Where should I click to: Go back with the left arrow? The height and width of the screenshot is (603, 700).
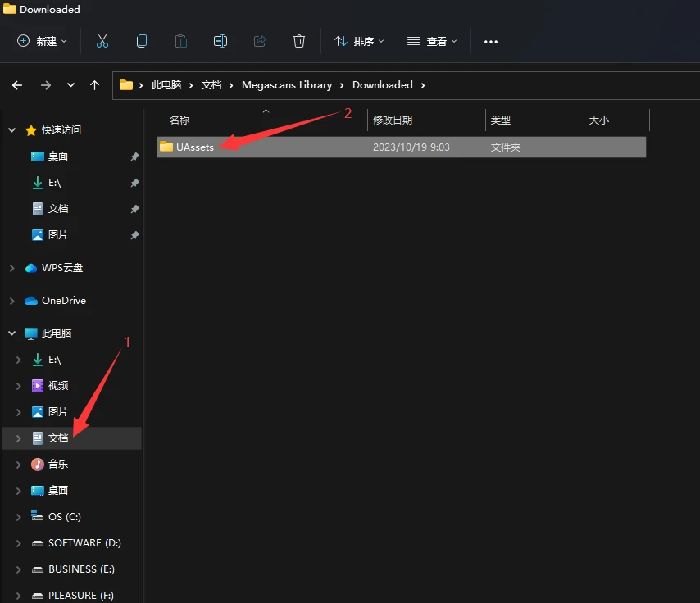(x=17, y=85)
